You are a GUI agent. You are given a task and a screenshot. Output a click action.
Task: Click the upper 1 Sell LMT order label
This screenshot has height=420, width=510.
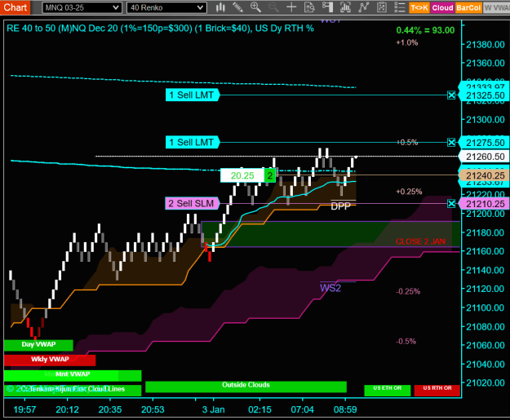point(192,95)
